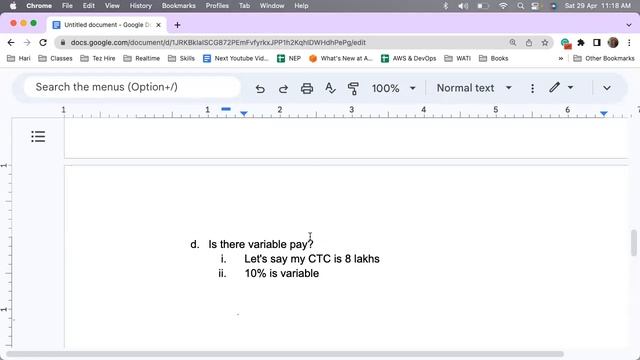
Task: Click the green extension icon in toolbar
Action: point(565,43)
